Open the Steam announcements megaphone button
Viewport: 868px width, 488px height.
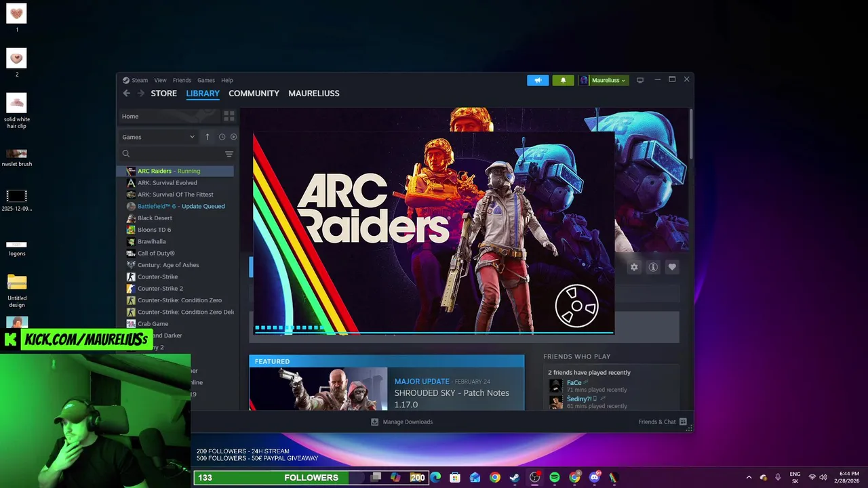[x=538, y=80]
